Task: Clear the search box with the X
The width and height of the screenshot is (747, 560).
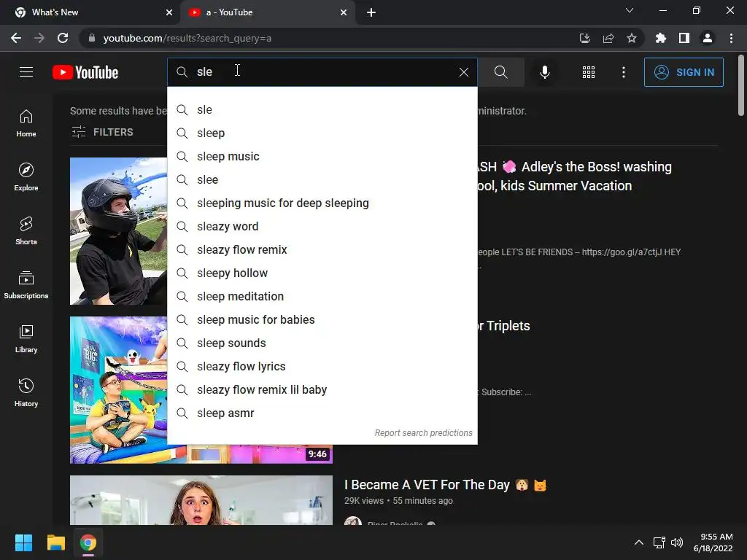Action: [463, 72]
